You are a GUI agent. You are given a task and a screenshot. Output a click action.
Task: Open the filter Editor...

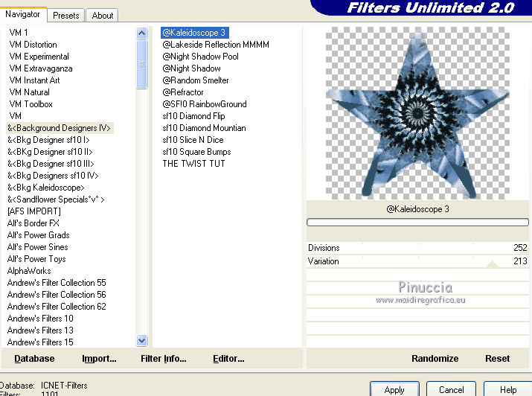click(228, 359)
